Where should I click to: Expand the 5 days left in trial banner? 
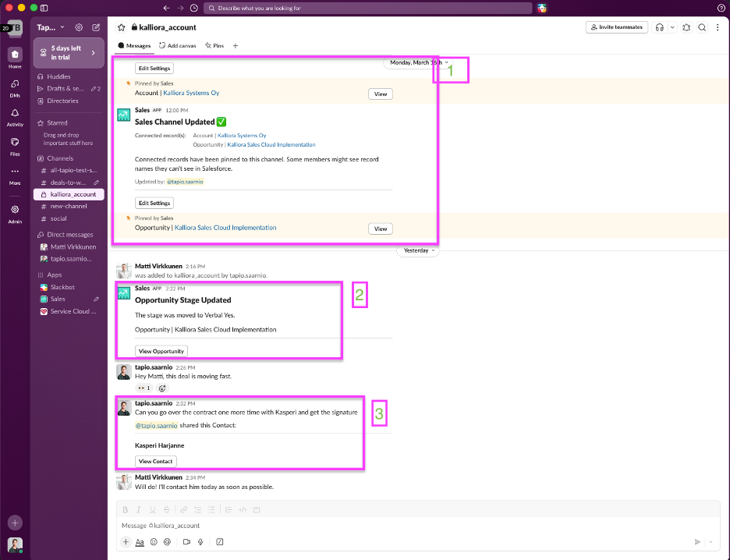pyautogui.click(x=69, y=53)
